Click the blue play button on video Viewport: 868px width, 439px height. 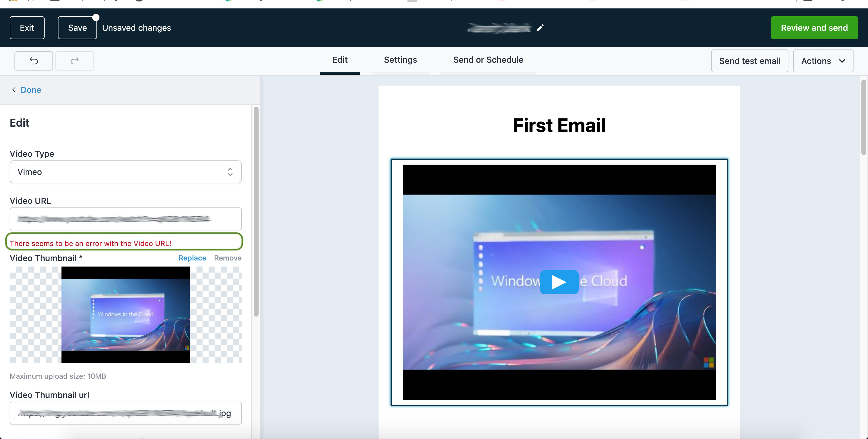[559, 282]
